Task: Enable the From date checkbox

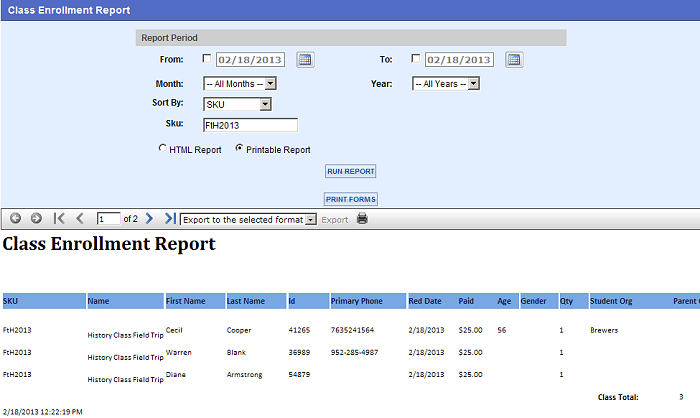Action: [x=207, y=59]
